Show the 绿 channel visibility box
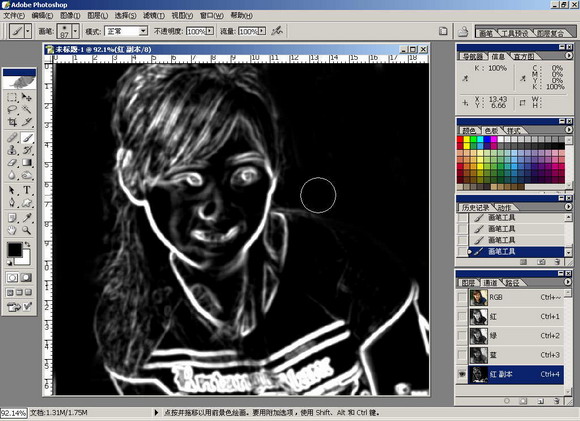This screenshot has width=580, height=421. 462,336
